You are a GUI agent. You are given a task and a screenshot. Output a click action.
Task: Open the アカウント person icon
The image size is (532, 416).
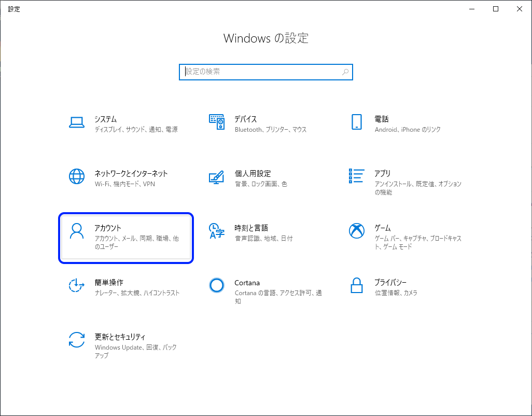[77, 231]
